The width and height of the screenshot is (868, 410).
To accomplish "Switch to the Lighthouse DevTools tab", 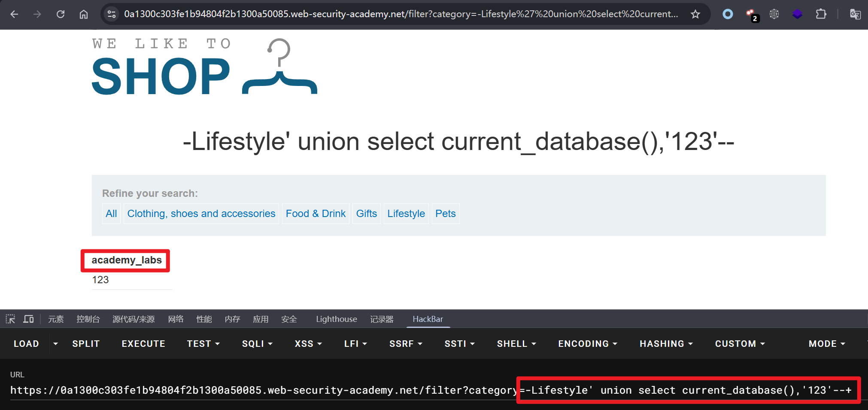I will 336,319.
